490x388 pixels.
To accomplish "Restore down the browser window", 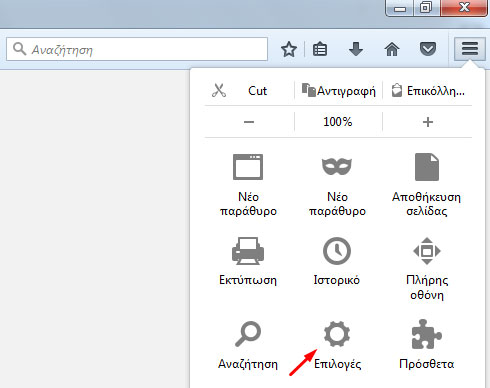I will pos(426,8).
